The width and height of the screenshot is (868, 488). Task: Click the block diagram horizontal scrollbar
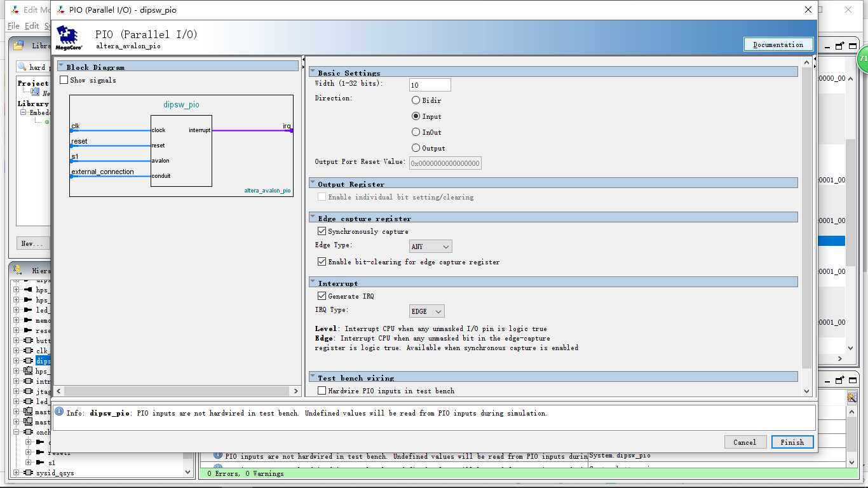[x=177, y=391]
